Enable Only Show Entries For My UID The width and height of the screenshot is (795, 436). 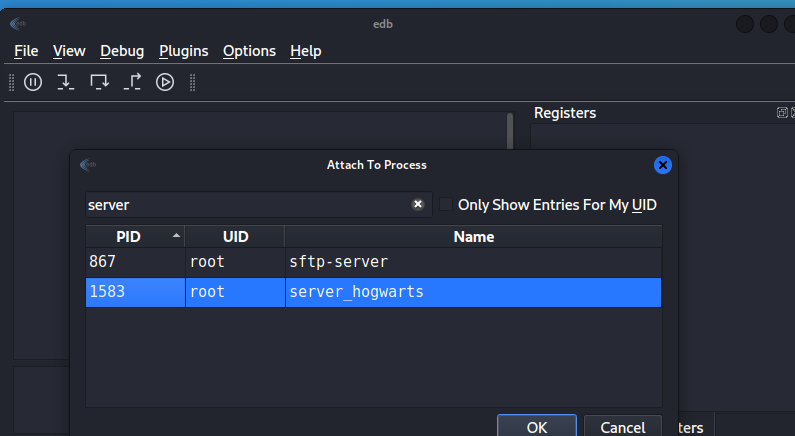[x=446, y=204]
